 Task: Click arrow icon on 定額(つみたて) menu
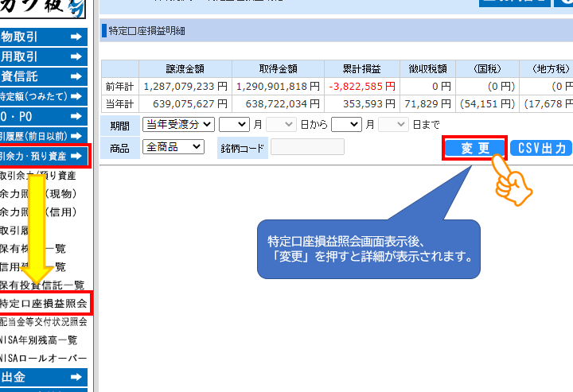[x=76, y=96]
